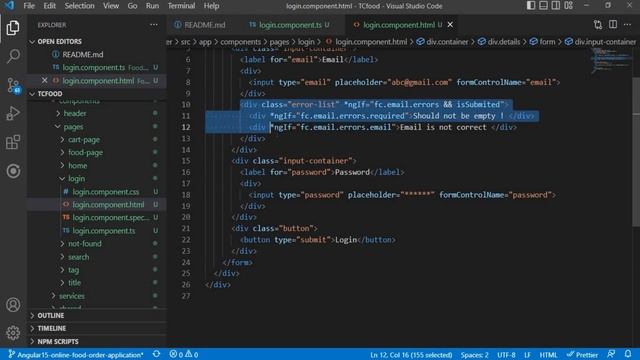Screen dimensions: 640x360
Task: Click the git branch name in status bar
Action: (x=76, y=355)
